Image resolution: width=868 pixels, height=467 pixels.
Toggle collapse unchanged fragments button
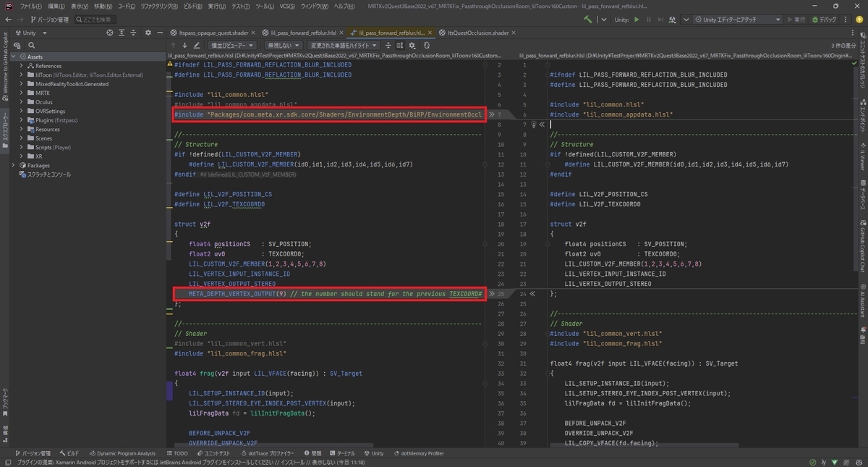[388, 45]
